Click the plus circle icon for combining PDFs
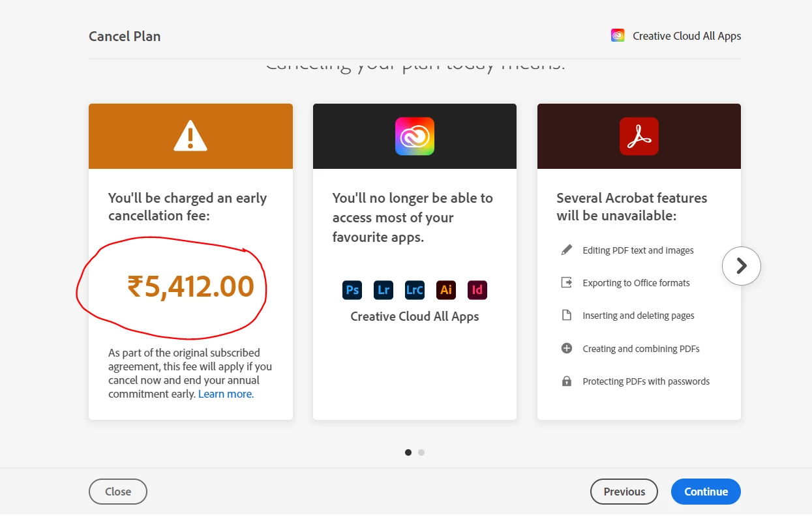This screenshot has width=812, height=532. [567, 348]
